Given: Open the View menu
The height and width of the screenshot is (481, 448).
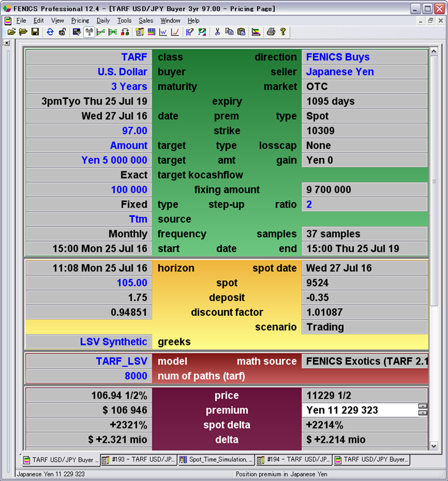Looking at the screenshot, I should [57, 20].
